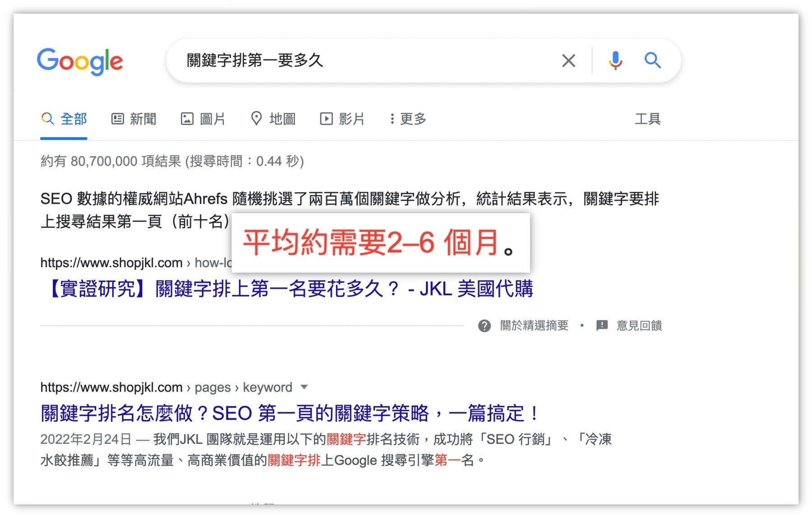This screenshot has width=812, height=518.
Task: Open 影片 video search via its play icon
Action: tap(326, 119)
